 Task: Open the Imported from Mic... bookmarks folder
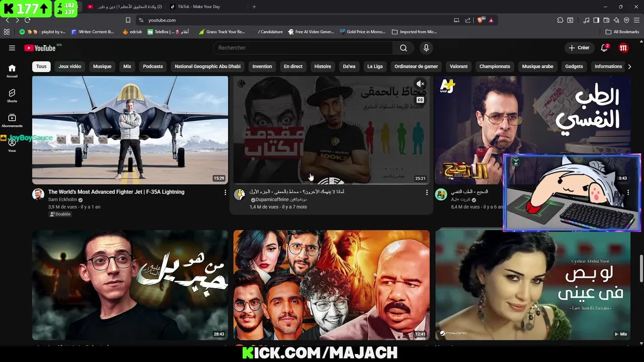pyautogui.click(x=415, y=32)
